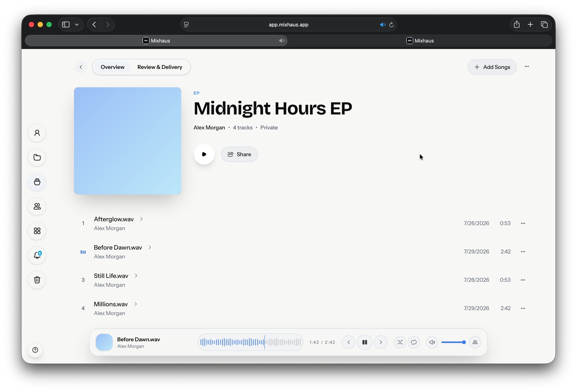Image resolution: width=577 pixels, height=392 pixels.
Task: Skip to previous track in player
Action: pyautogui.click(x=349, y=342)
